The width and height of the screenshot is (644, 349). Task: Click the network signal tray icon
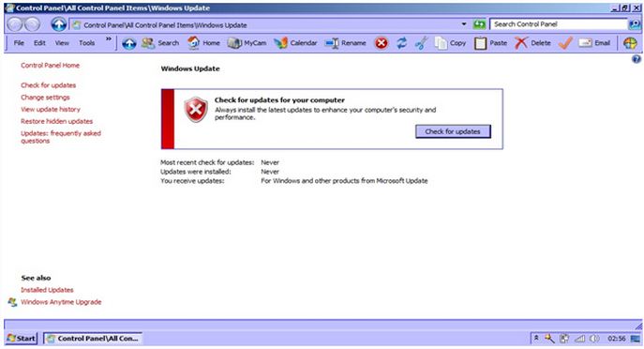pyautogui.click(x=579, y=339)
